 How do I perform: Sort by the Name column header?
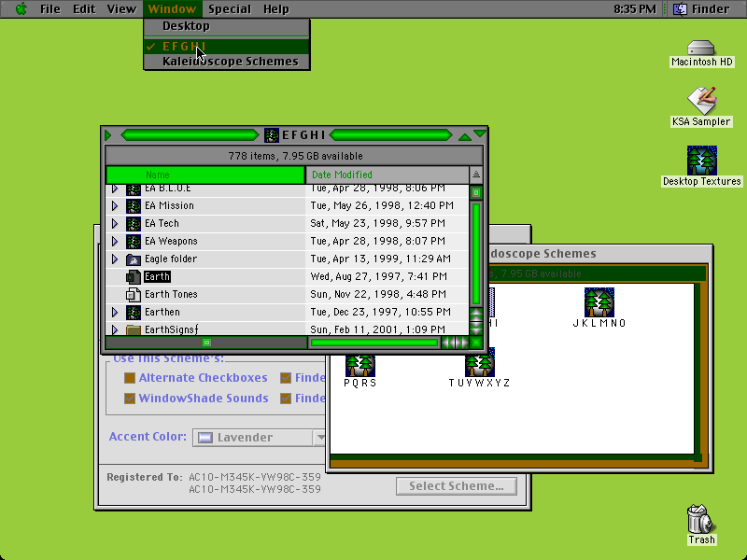[x=205, y=175]
